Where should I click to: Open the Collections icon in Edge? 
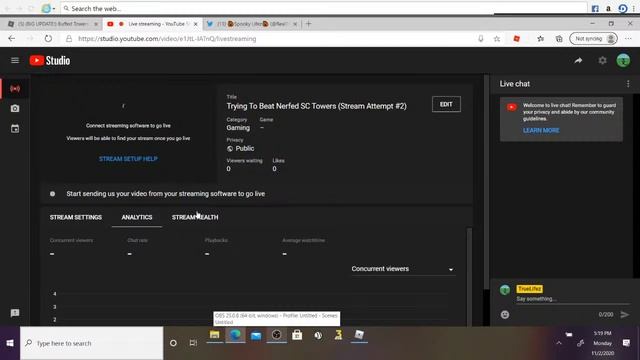[x=559, y=39]
